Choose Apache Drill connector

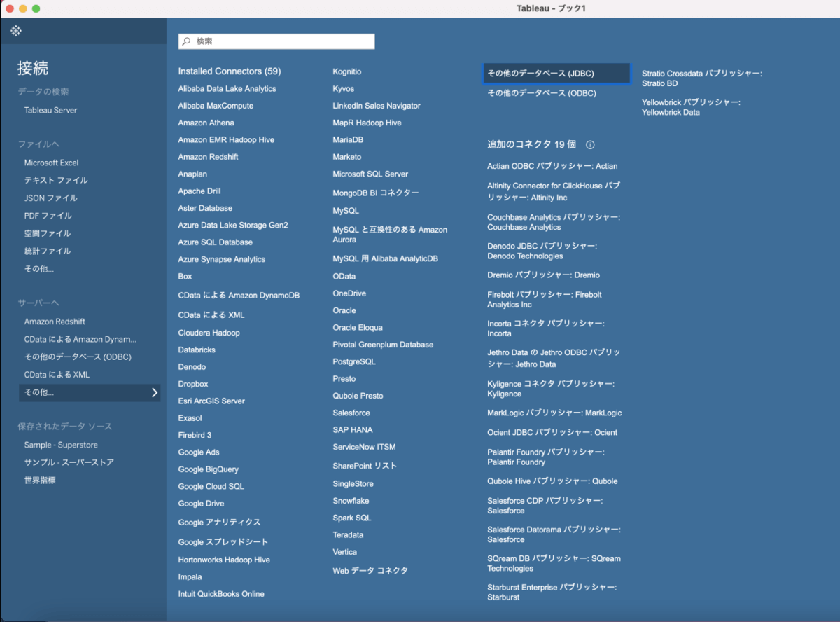(x=200, y=191)
